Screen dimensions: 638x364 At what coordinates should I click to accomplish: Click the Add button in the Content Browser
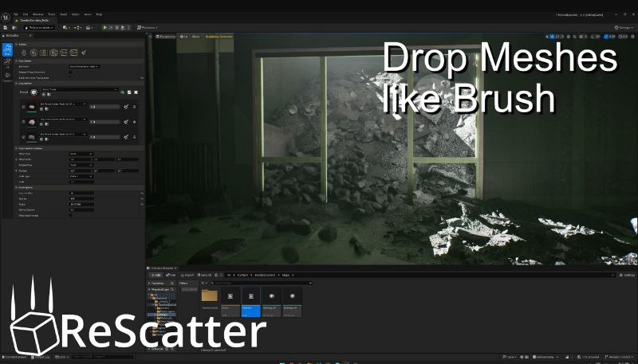click(156, 275)
